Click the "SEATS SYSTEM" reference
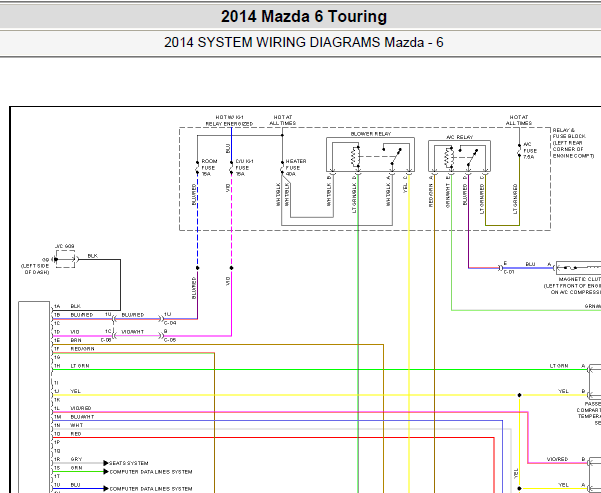 tap(128, 463)
